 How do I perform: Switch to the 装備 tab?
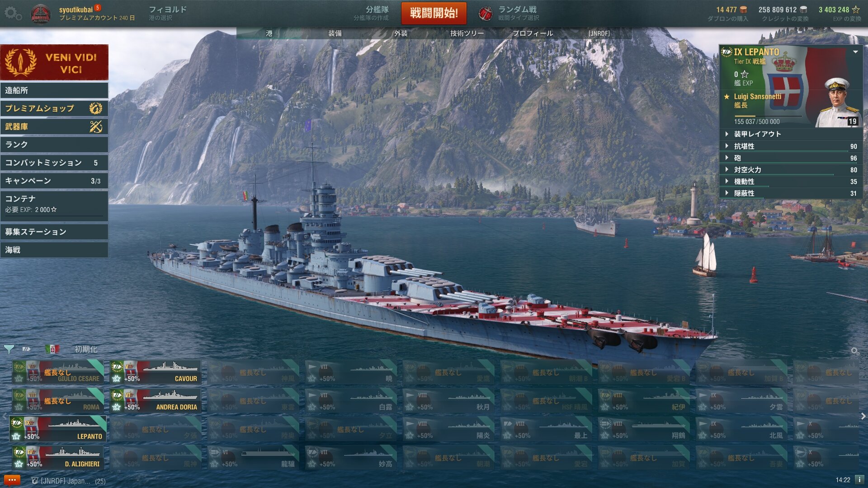335,33
